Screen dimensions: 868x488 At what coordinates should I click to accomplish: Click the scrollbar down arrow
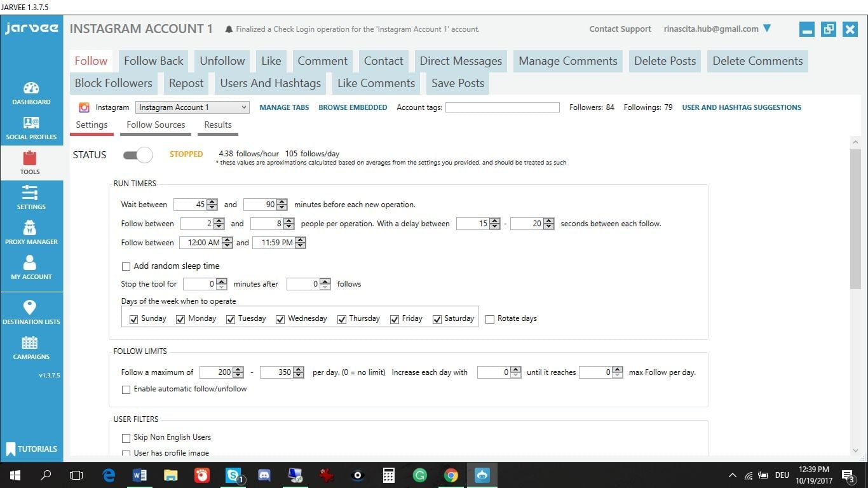[855, 451]
